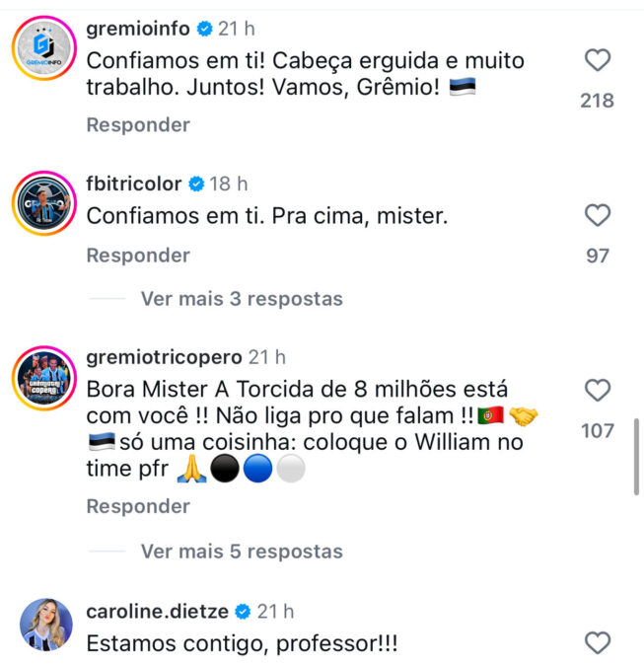The width and height of the screenshot is (644, 666).
Task: Open gremioinfo profile picture
Action: (x=45, y=48)
